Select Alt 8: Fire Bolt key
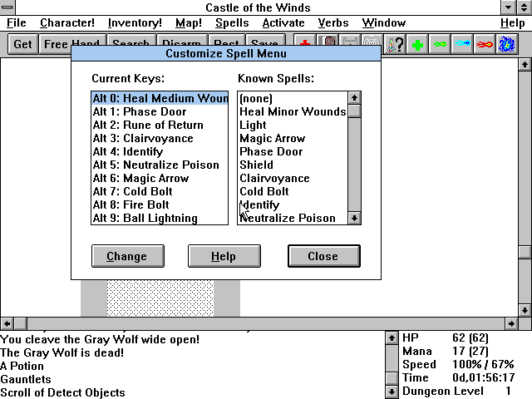This screenshot has width=532, height=399. click(160, 205)
